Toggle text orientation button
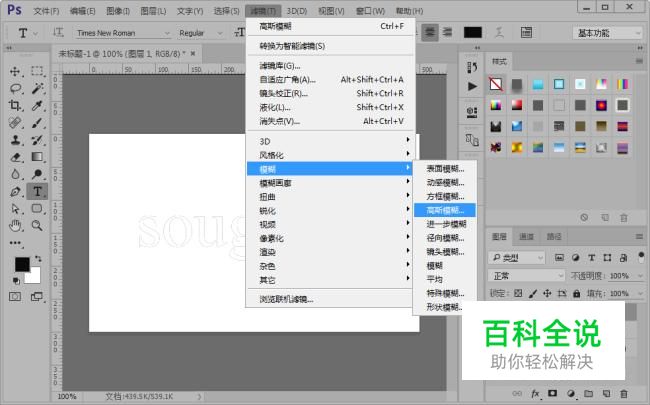 click(x=58, y=32)
